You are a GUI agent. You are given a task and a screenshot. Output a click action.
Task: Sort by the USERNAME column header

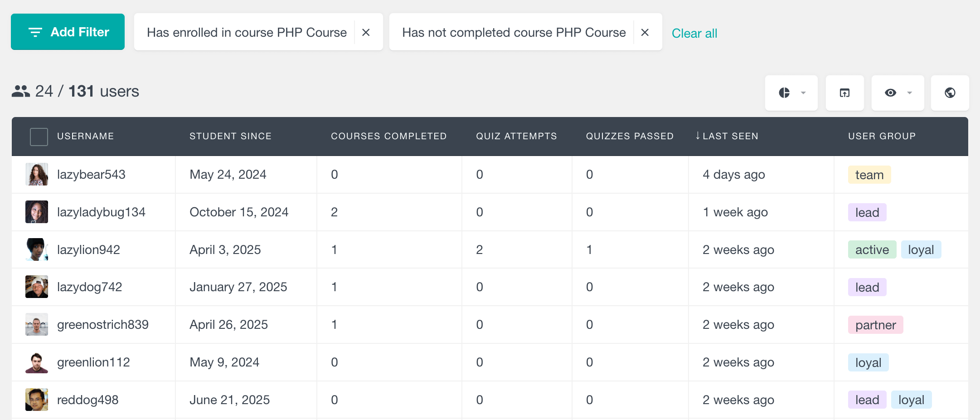click(86, 136)
